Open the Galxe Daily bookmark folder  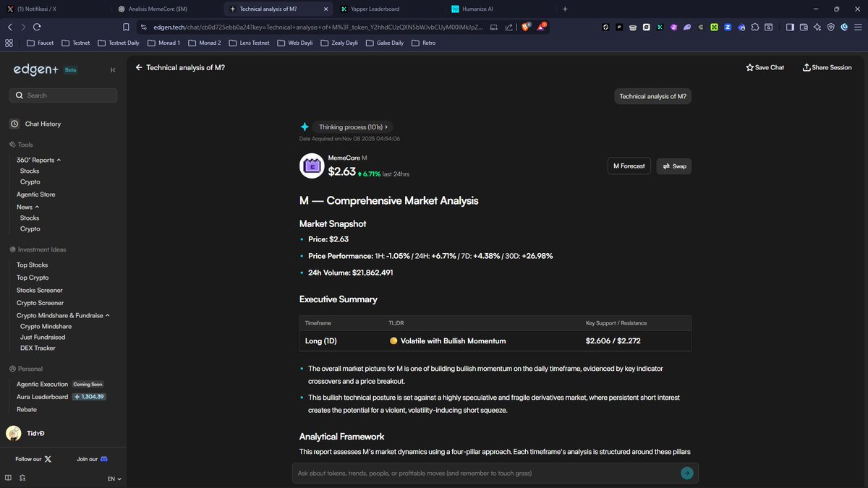coord(384,43)
